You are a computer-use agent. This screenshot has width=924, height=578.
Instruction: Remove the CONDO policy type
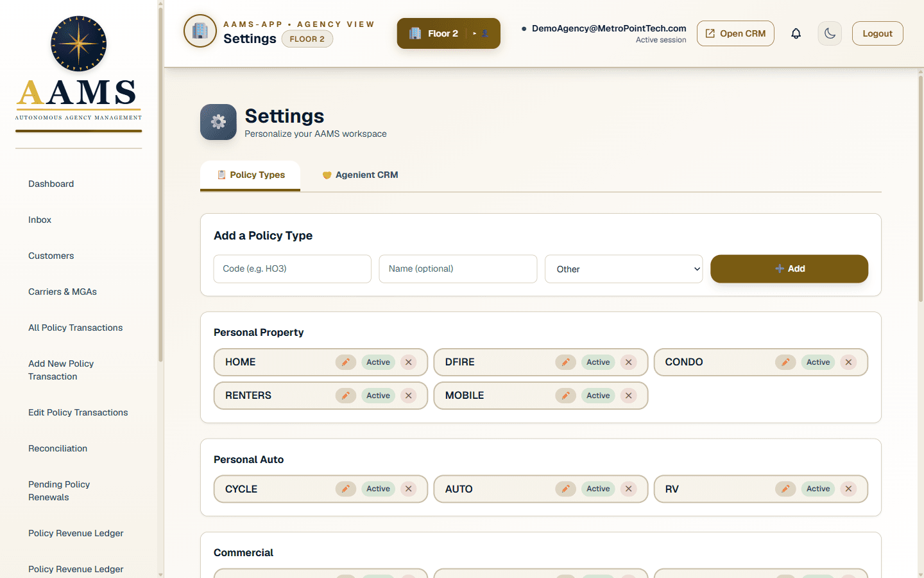(849, 362)
